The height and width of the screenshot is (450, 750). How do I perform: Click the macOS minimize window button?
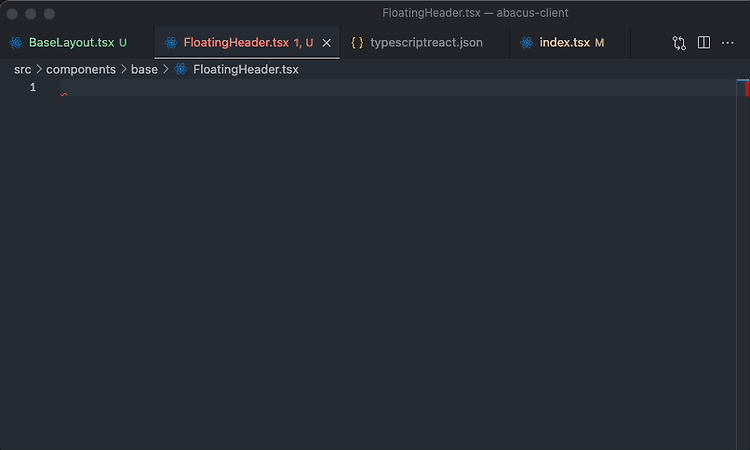[x=31, y=14]
